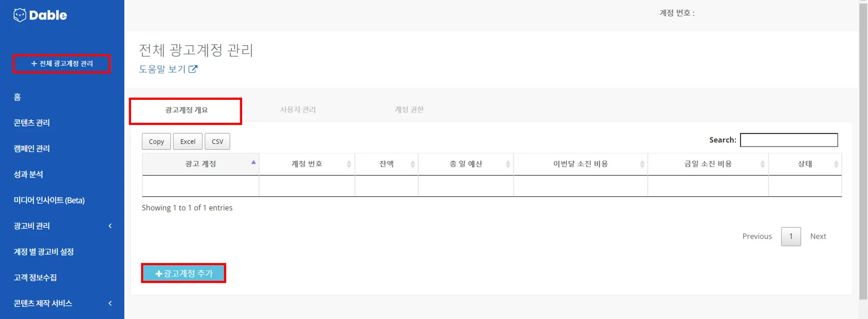Sort table by 계정 번호 column

point(307,164)
